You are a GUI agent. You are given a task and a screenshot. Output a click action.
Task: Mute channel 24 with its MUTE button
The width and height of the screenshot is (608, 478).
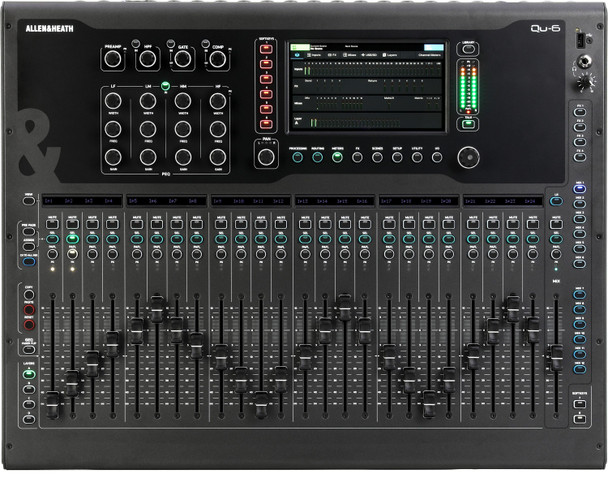[532, 224]
